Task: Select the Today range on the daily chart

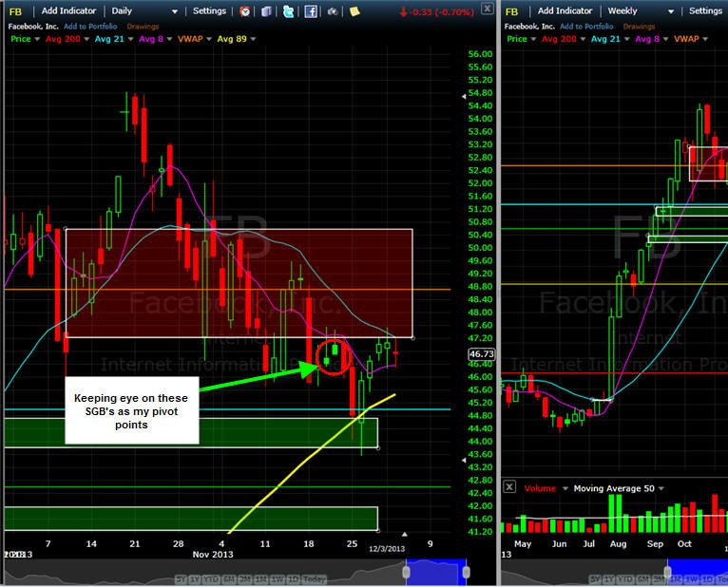Action: 315,579
